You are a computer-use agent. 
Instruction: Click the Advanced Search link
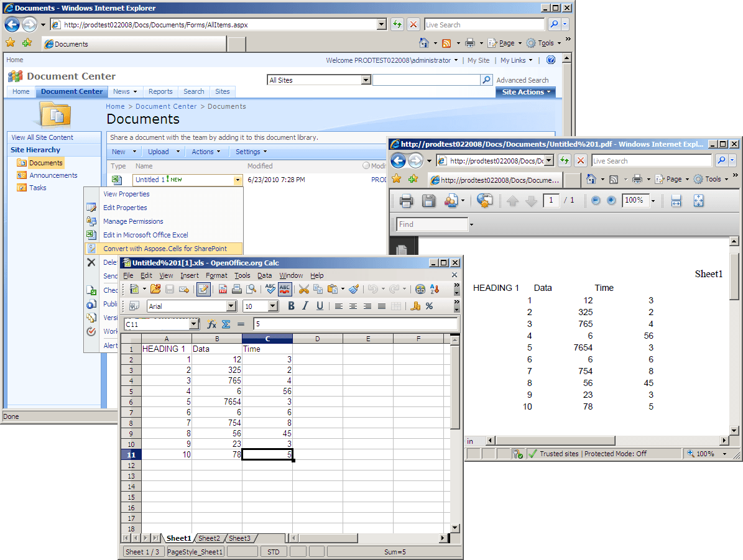522,80
